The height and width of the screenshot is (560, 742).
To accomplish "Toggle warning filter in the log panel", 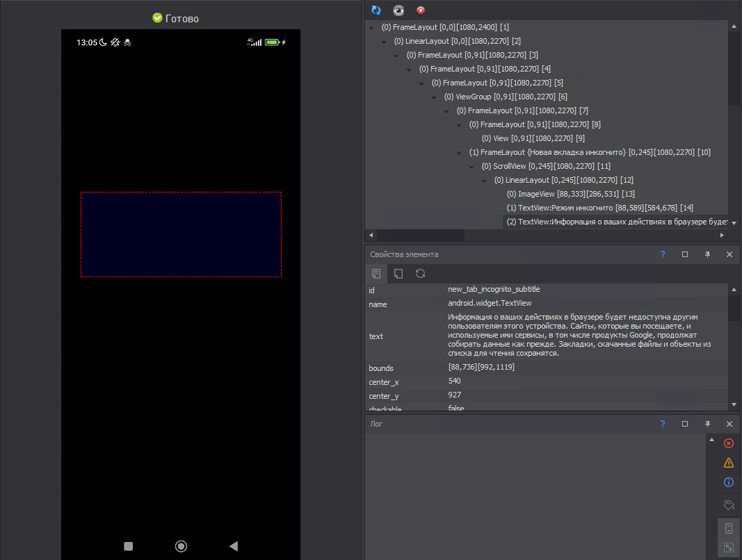I will [x=728, y=463].
